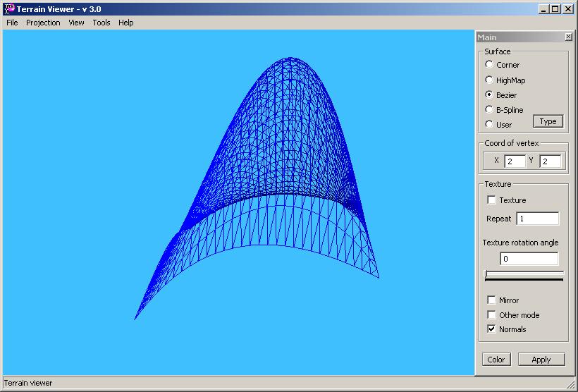This screenshot has height=392, width=578.
Task: Open the Help menu
Action: click(125, 23)
